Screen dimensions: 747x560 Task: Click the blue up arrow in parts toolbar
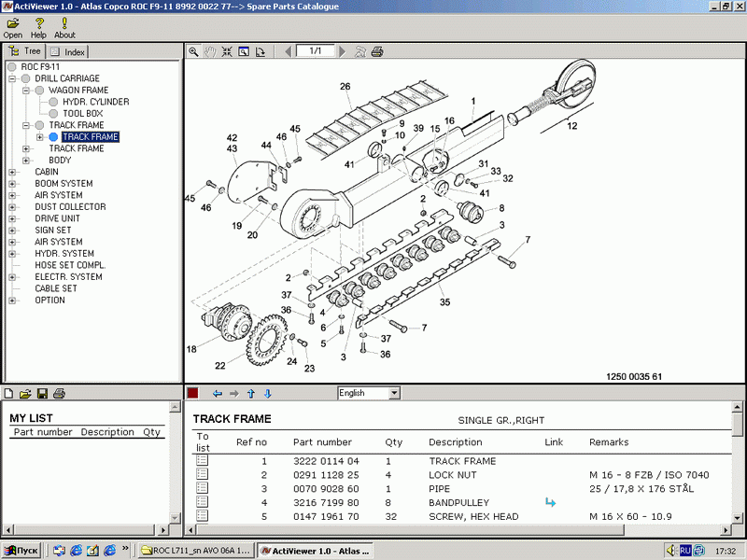pyautogui.click(x=250, y=393)
